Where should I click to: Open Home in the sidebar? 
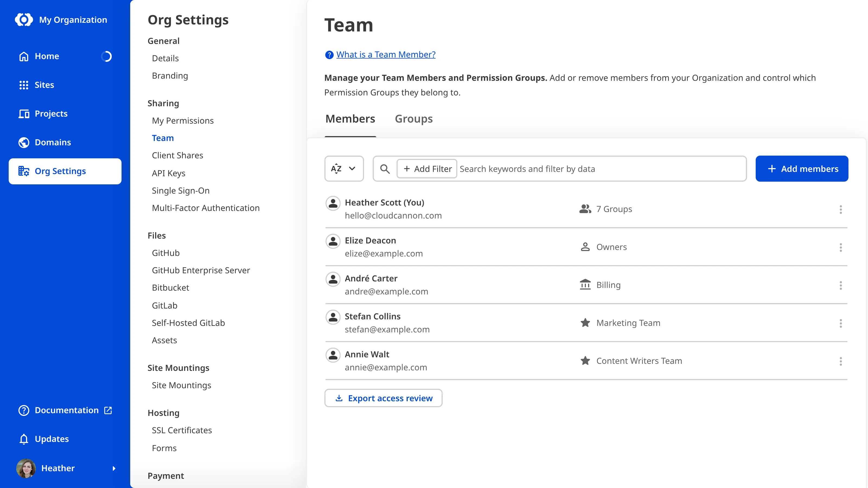(x=65, y=56)
